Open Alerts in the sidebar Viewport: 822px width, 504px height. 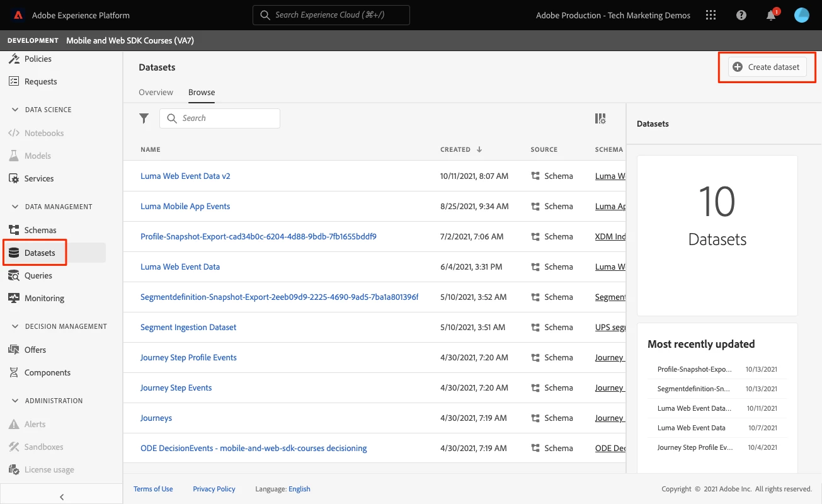(x=35, y=424)
